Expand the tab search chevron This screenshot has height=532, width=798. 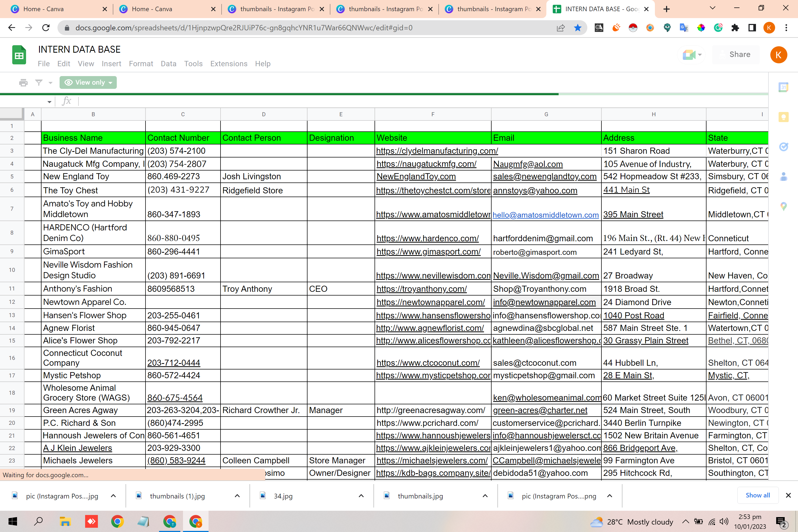click(x=713, y=8)
